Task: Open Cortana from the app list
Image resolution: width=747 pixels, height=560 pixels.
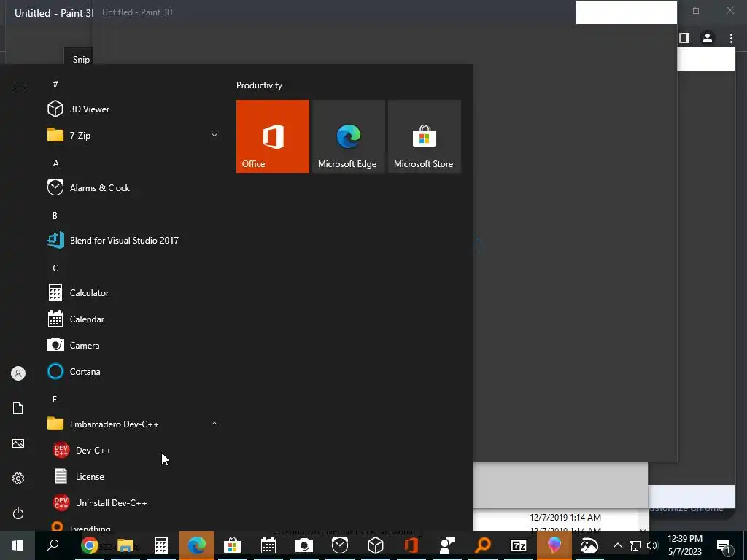Action: [133, 371]
